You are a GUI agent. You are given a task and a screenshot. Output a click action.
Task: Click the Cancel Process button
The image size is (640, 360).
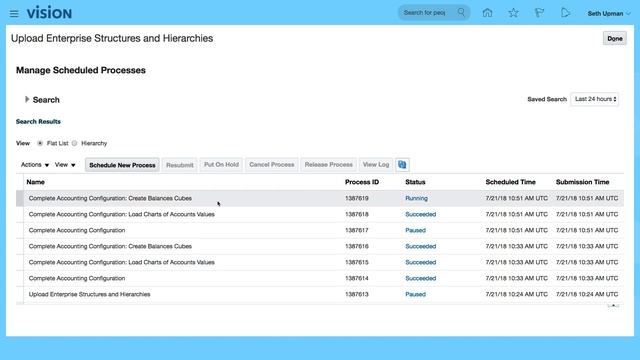pos(272,164)
